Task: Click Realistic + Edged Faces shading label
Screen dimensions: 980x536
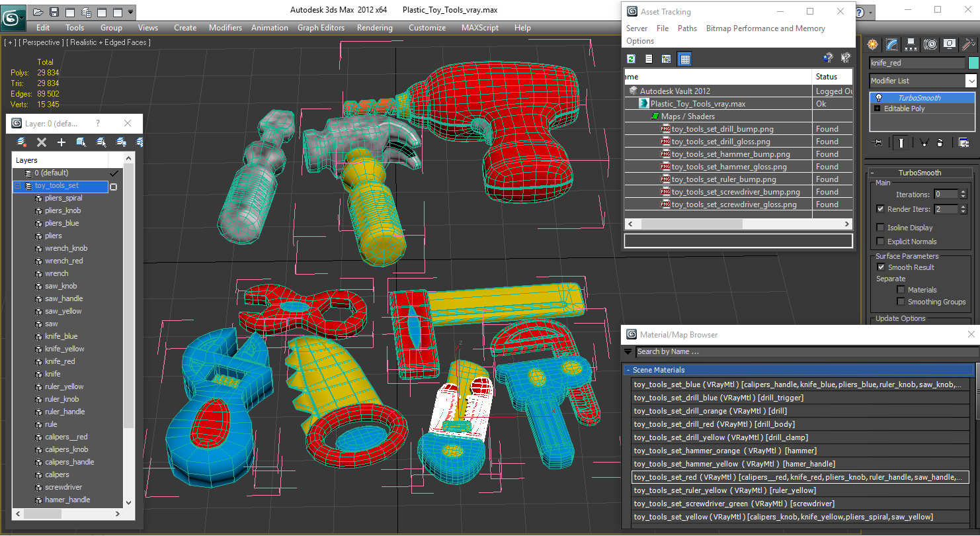Action: tap(109, 42)
